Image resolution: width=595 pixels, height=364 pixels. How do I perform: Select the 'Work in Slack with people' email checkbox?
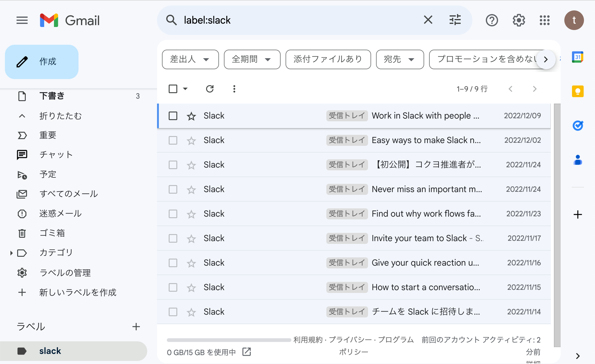pos(173,116)
